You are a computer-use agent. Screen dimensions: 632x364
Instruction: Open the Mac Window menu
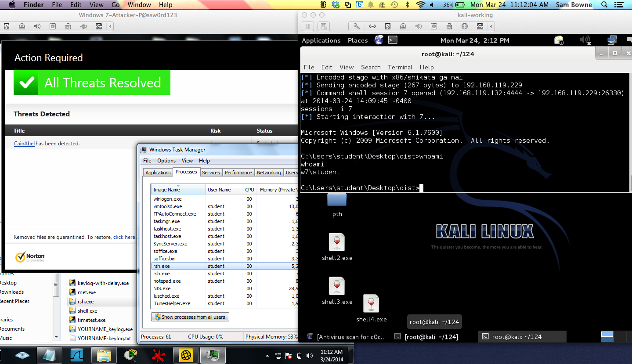coord(139,5)
